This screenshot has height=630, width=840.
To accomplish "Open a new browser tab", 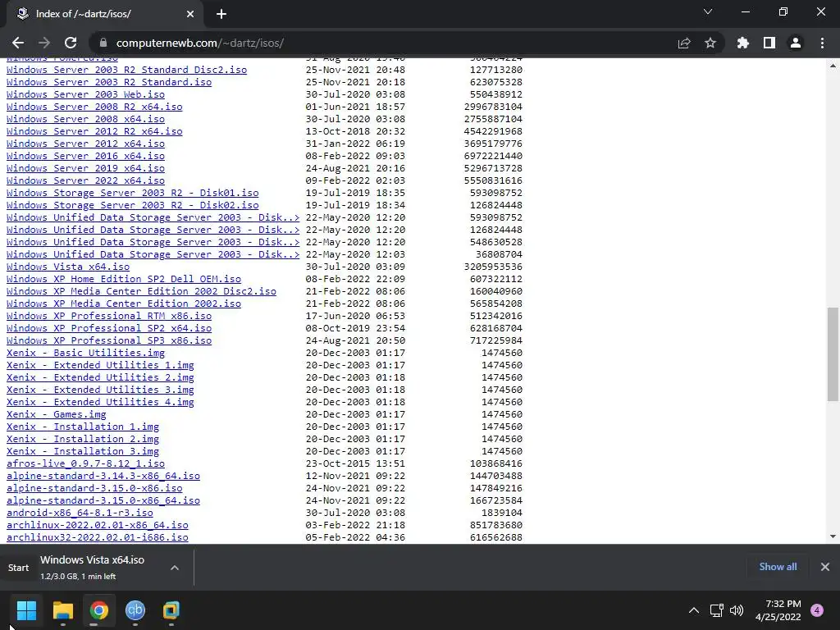I will [221, 14].
